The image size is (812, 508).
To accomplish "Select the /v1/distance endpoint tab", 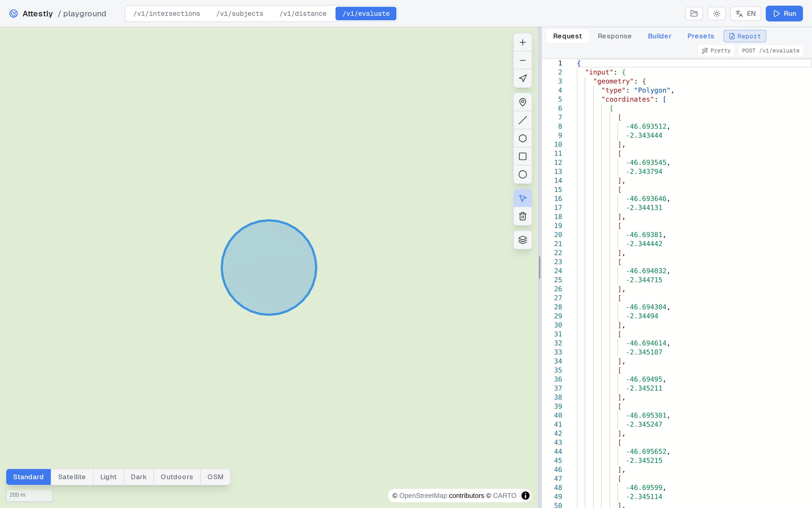I will (x=303, y=14).
